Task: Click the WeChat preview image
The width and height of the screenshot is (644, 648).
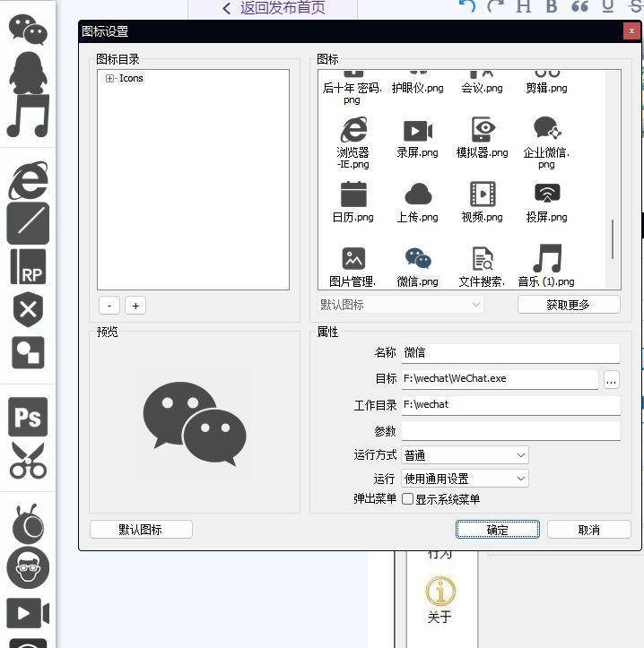Action: (195, 424)
